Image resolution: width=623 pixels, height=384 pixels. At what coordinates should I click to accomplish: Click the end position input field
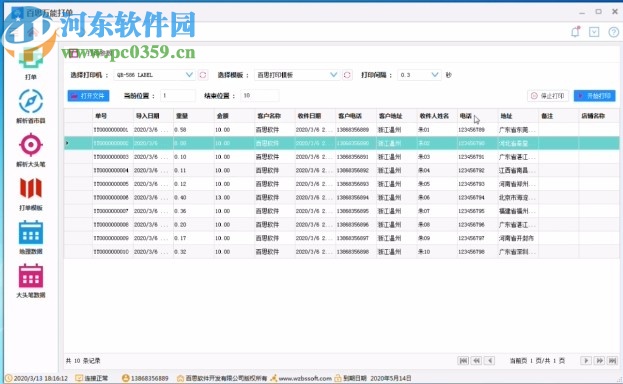coord(259,96)
